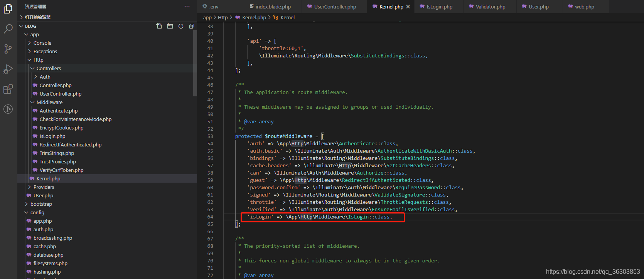Open RedirectIfAuthenticated.php file
This screenshot has width=644, height=279.
point(107,145)
